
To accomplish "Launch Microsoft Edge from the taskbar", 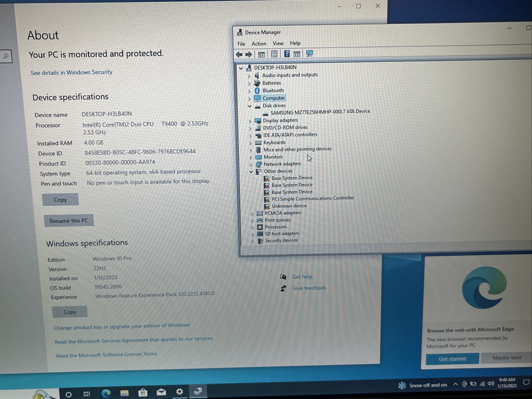I will [x=106, y=394].
